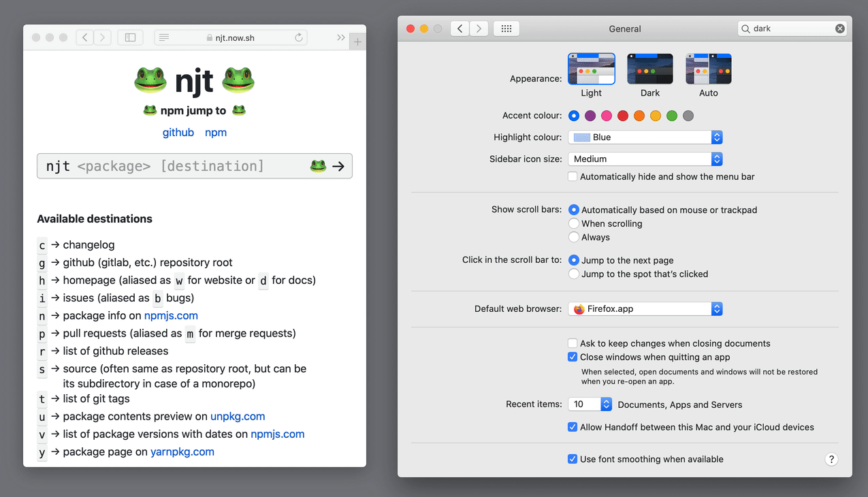Open the github link on njt page

(178, 132)
